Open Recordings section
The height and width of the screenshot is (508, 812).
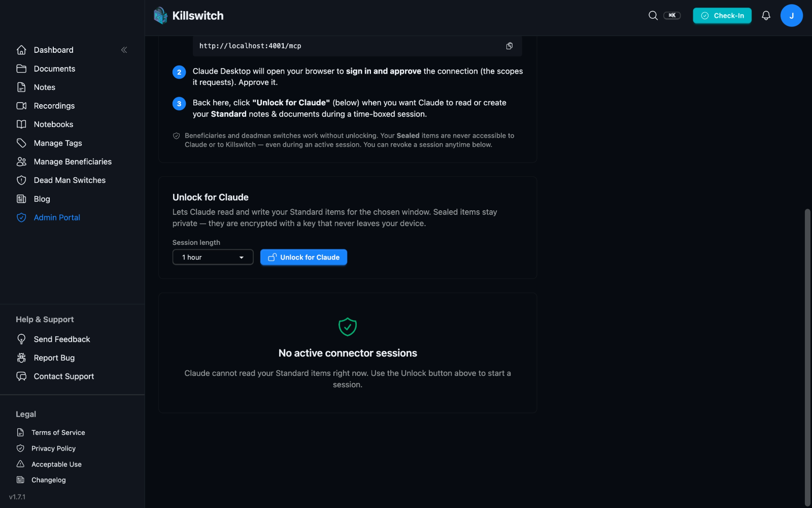(x=54, y=106)
